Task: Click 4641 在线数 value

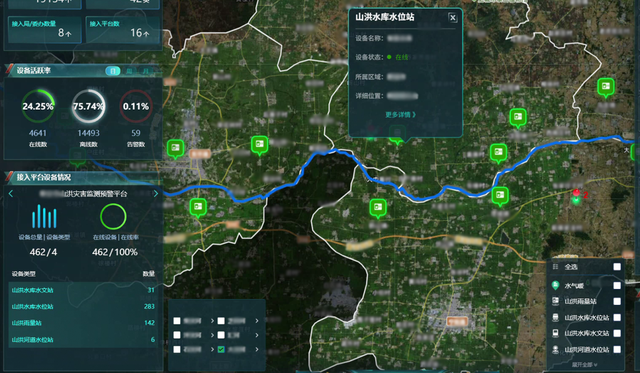Action: [38, 133]
